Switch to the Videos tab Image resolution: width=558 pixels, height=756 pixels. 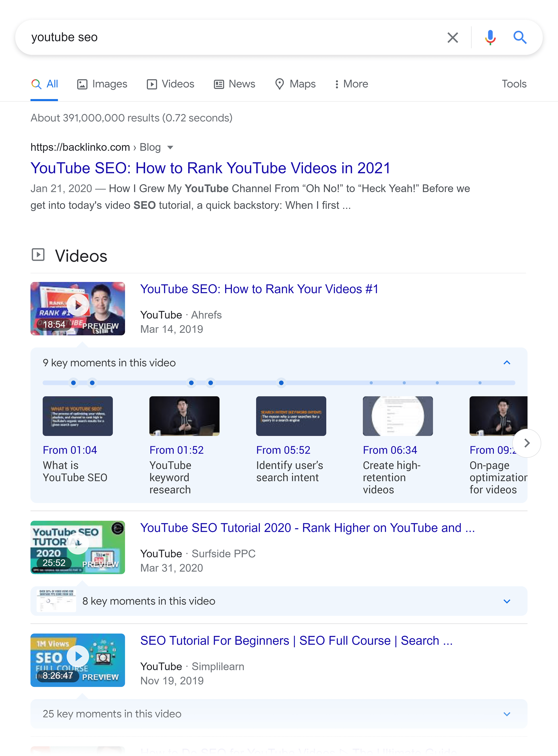pyautogui.click(x=170, y=84)
